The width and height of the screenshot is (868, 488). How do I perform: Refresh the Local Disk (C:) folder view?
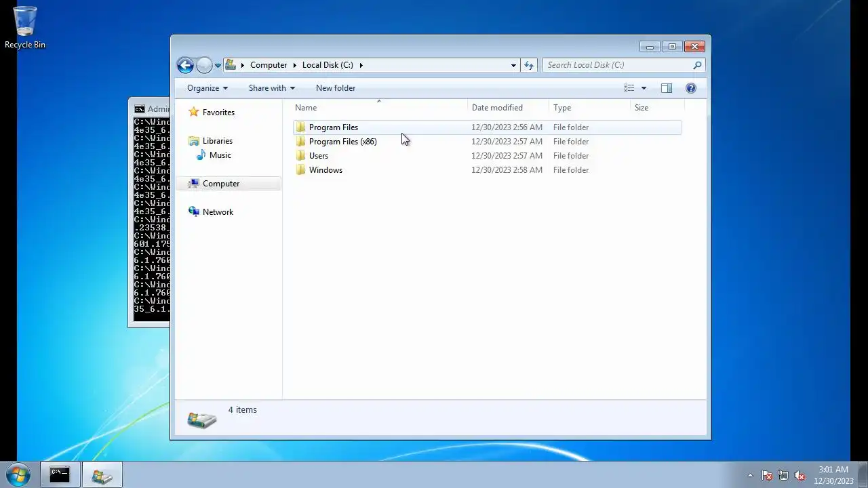click(529, 65)
